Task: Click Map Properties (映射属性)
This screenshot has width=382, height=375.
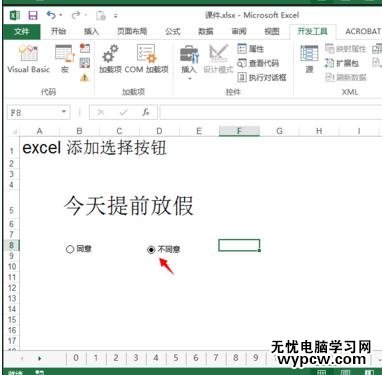Action: [346, 49]
